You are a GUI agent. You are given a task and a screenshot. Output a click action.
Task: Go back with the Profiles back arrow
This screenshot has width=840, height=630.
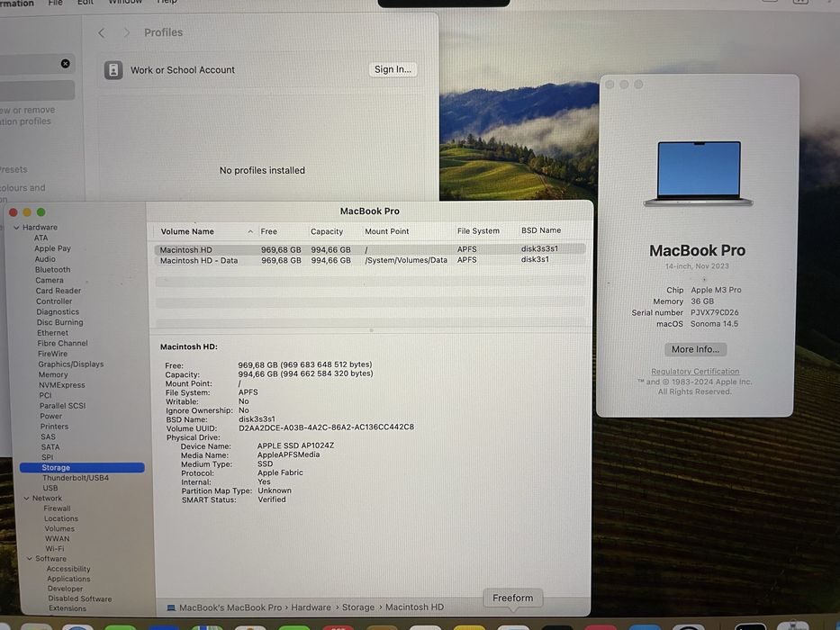(102, 32)
